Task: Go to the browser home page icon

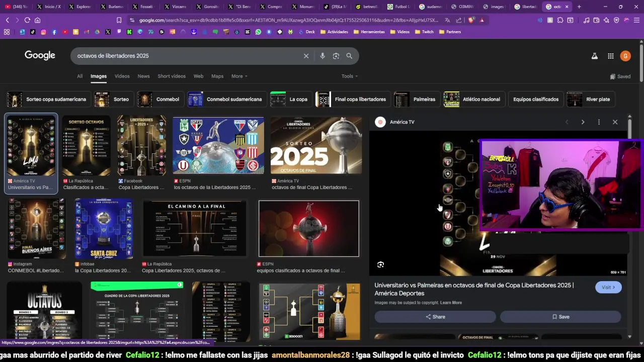Action: [x=37, y=20]
